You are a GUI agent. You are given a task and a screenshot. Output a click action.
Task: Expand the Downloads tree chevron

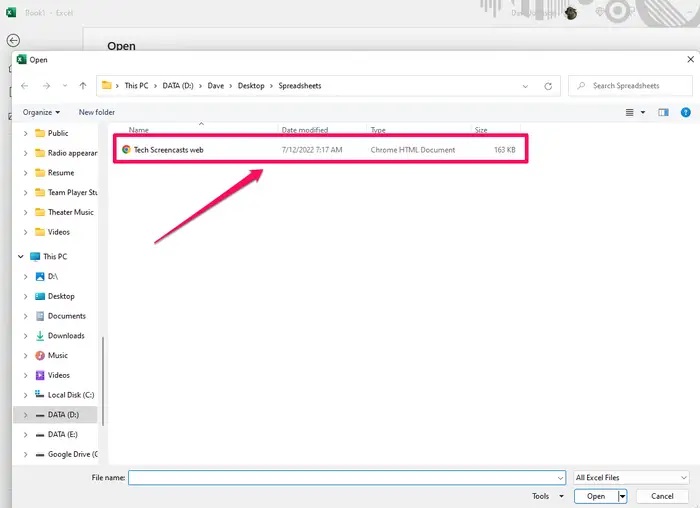25,336
